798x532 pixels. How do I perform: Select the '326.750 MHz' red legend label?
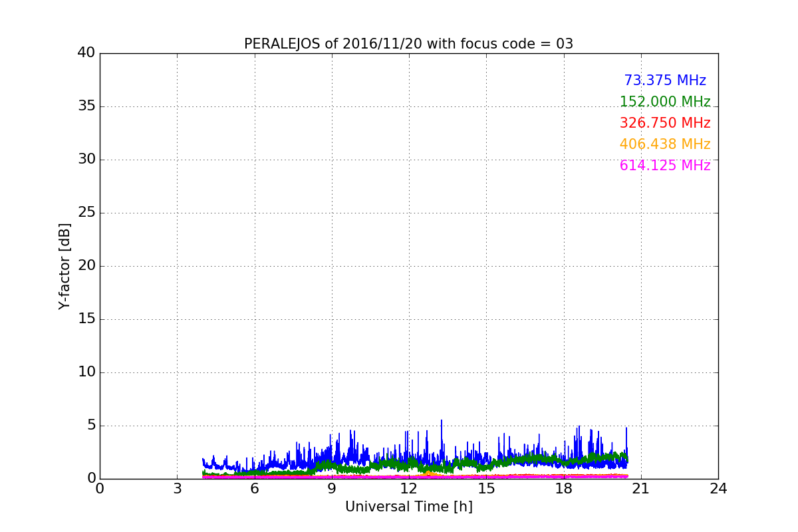(x=665, y=123)
